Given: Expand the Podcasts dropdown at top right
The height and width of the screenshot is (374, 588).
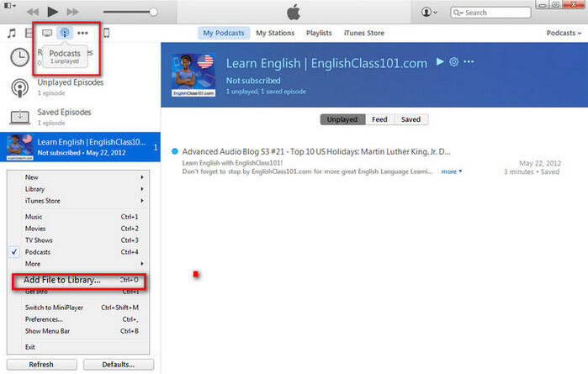Looking at the screenshot, I should (561, 34).
